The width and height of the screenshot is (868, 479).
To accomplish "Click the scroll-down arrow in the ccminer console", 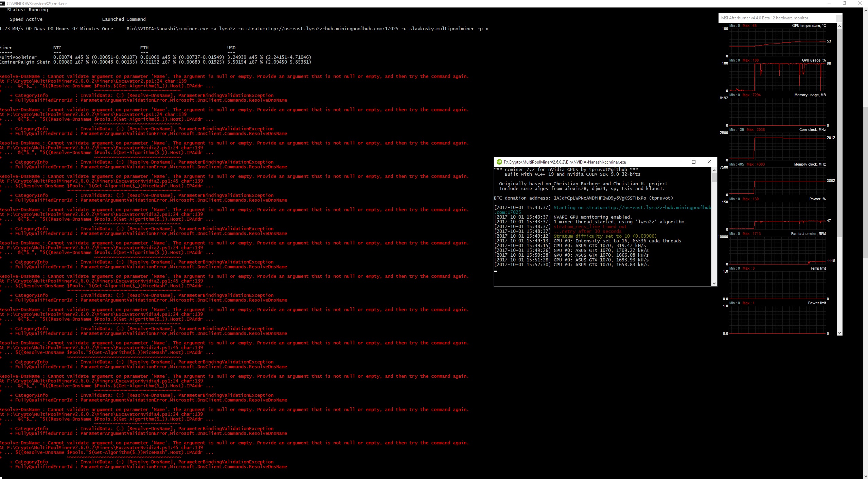I will click(714, 283).
